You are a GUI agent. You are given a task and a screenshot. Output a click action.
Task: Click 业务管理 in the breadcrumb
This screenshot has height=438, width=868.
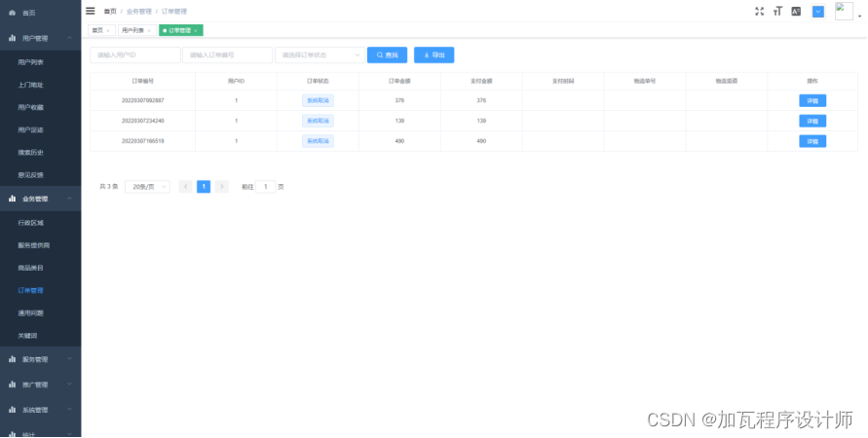(x=139, y=11)
